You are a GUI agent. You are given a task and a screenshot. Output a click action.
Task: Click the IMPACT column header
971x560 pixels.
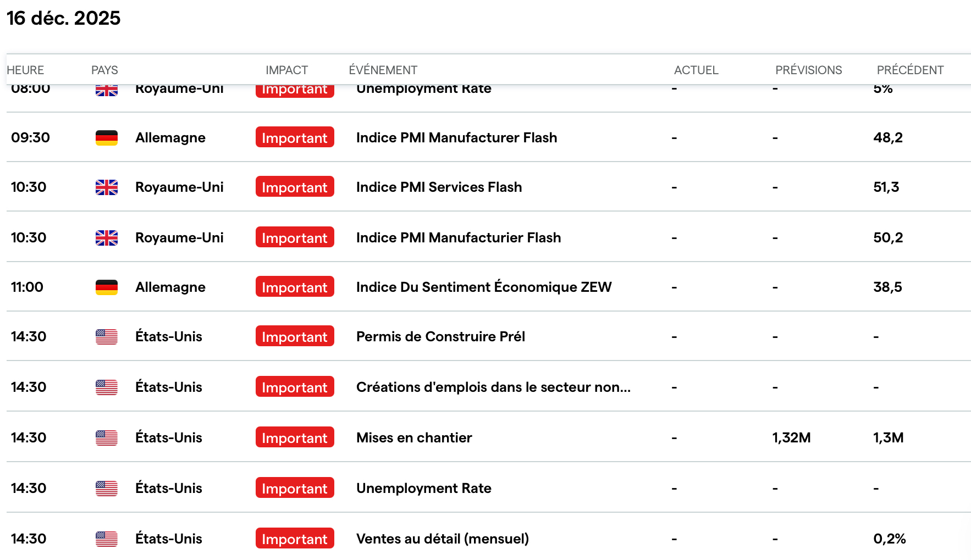(x=286, y=70)
